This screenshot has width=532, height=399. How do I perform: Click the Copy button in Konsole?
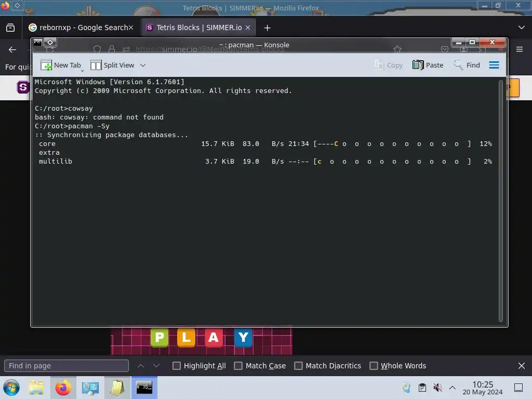(x=388, y=65)
